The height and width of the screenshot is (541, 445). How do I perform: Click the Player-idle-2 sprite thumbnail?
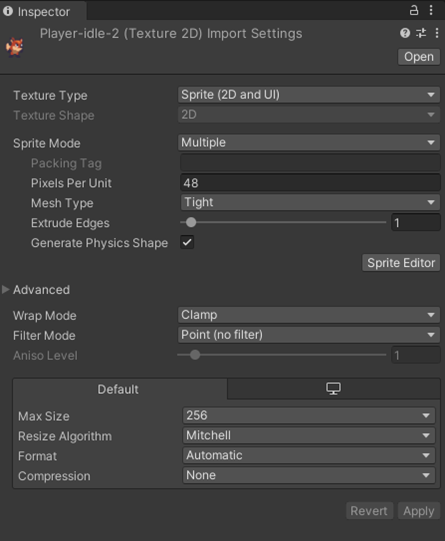(x=14, y=47)
